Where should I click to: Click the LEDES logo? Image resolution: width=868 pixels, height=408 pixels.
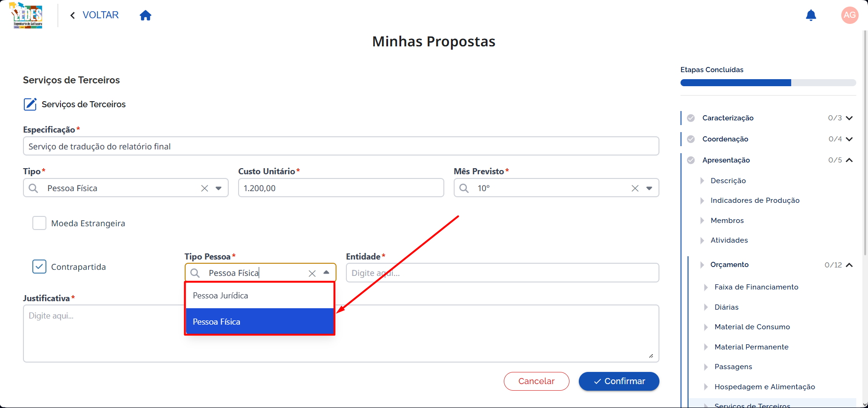26,15
